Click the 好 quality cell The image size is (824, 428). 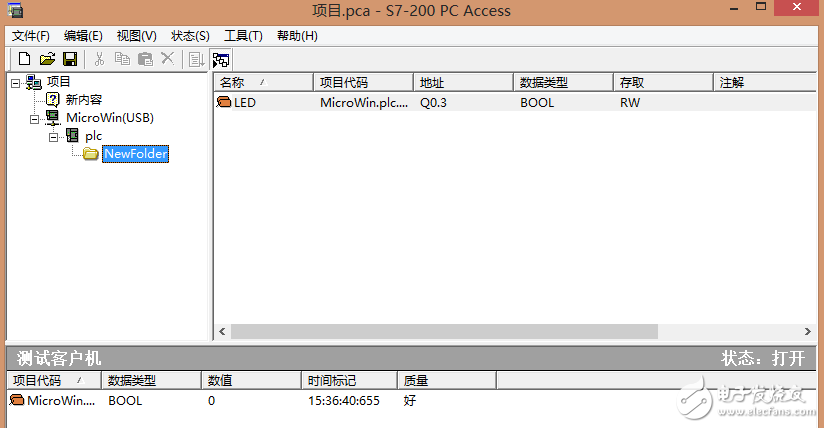point(410,401)
